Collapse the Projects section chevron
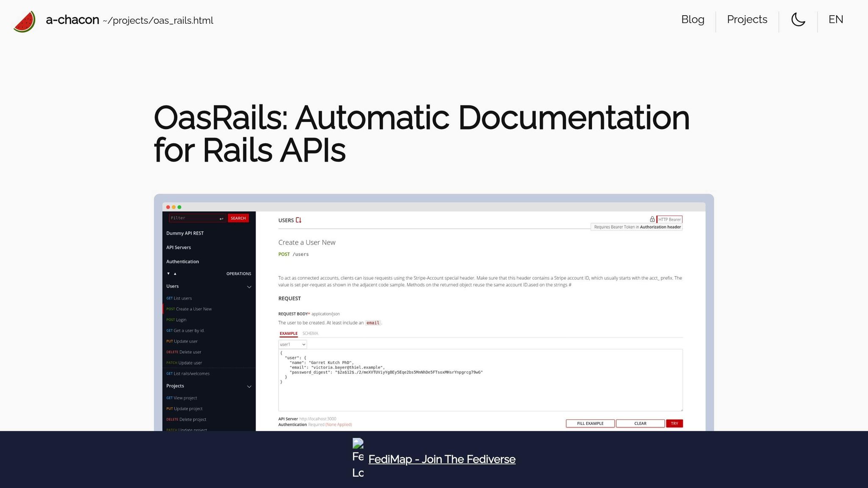 click(249, 386)
